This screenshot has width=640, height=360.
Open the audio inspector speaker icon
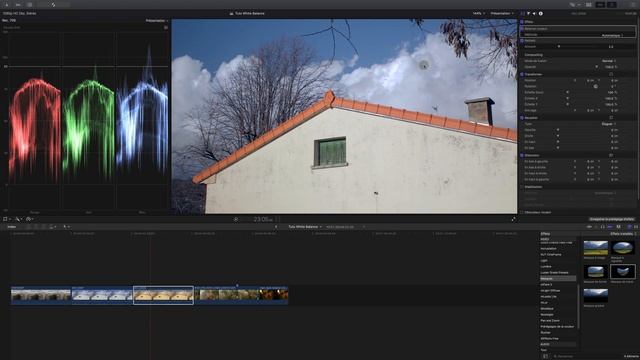point(534,13)
